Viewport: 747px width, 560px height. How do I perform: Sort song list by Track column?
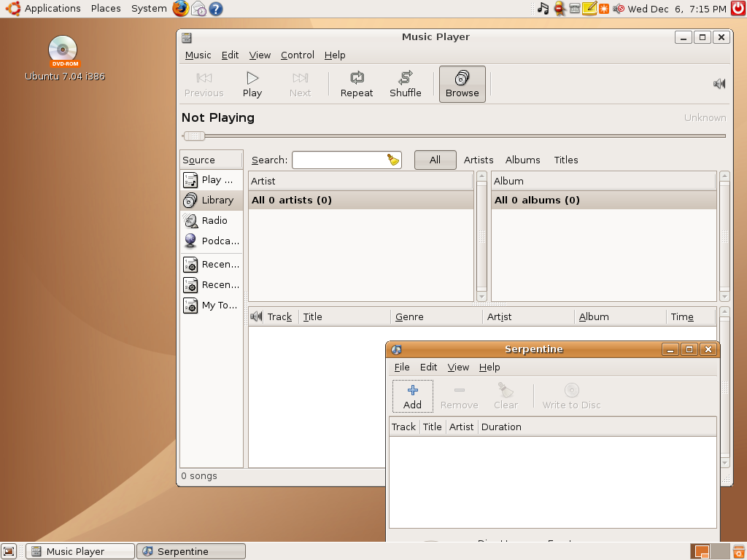pyautogui.click(x=279, y=316)
